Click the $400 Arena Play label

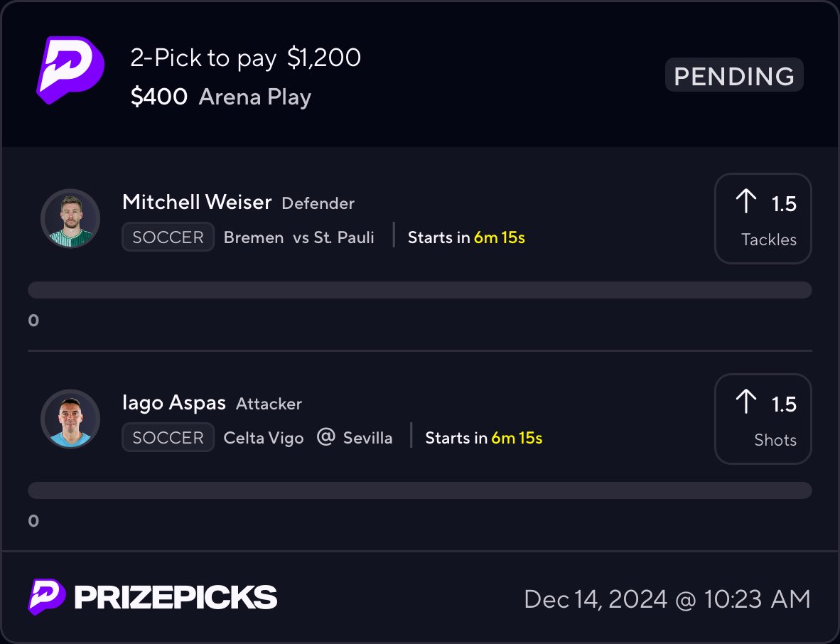221,97
